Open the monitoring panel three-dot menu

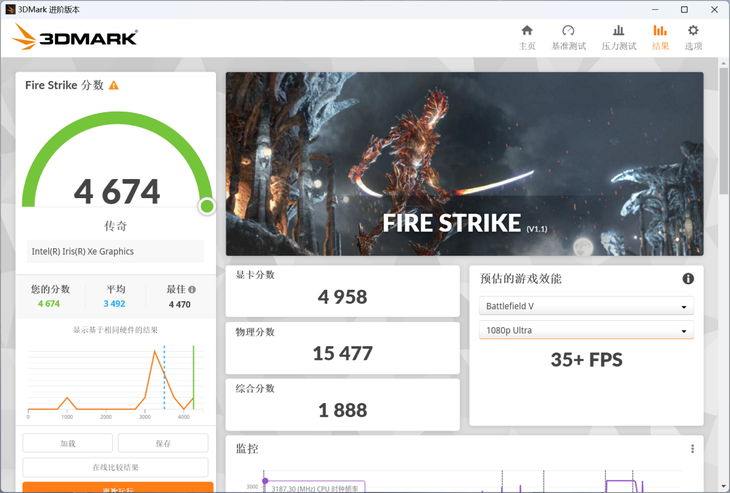coord(692,448)
